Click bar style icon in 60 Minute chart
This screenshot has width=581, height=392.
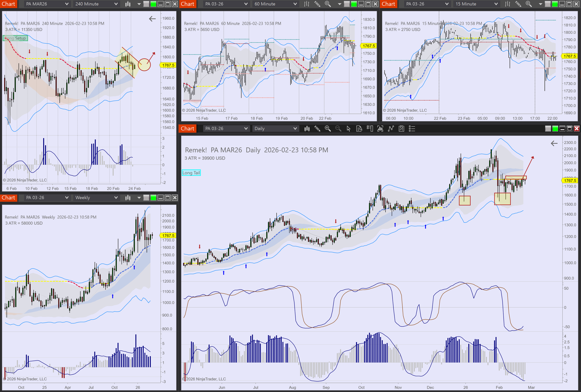pos(307,4)
